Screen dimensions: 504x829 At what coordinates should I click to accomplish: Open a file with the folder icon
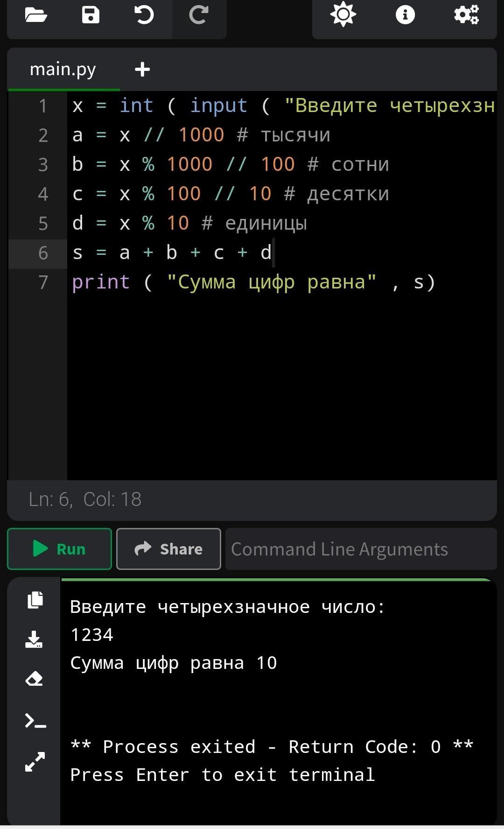click(x=36, y=15)
